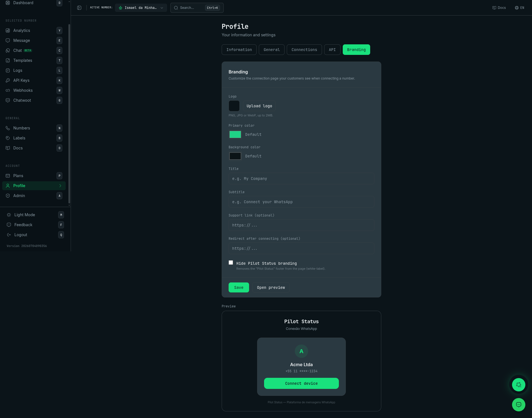Screen dimensions: 532x418
Task: Open the Plans menu entry
Action: pyautogui.click(x=34, y=176)
